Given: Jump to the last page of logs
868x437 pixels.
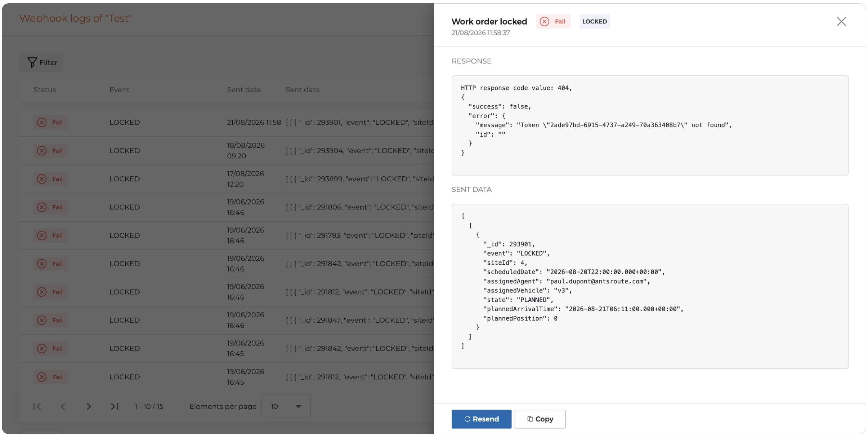Looking at the screenshot, I should coord(115,406).
